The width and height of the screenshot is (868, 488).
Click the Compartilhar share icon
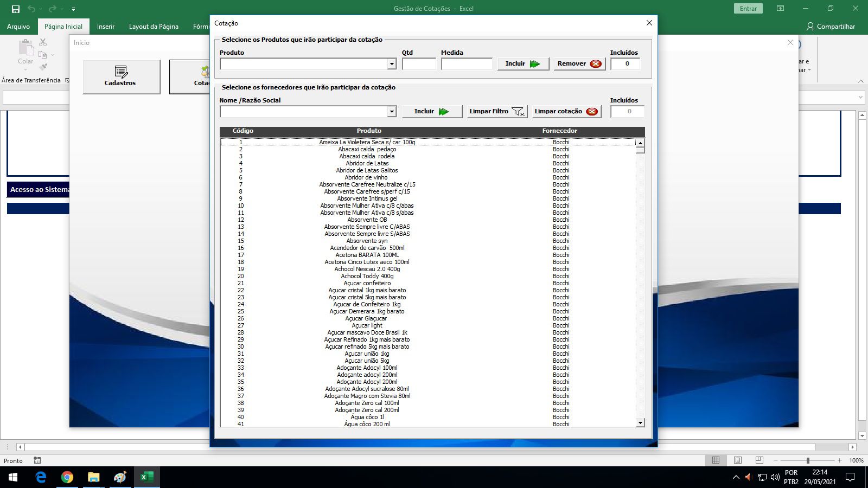point(810,27)
